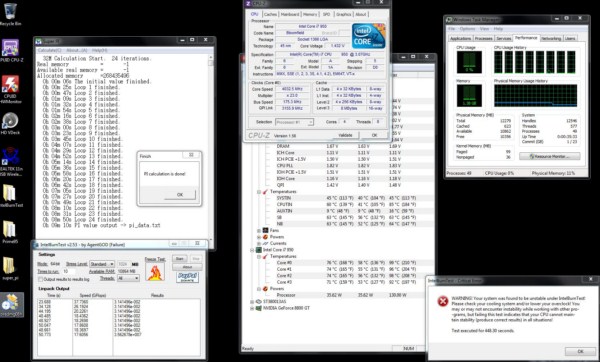The image size is (600, 362).
Task: Switch to the Caches tab in CPU-Z
Action: (270, 14)
